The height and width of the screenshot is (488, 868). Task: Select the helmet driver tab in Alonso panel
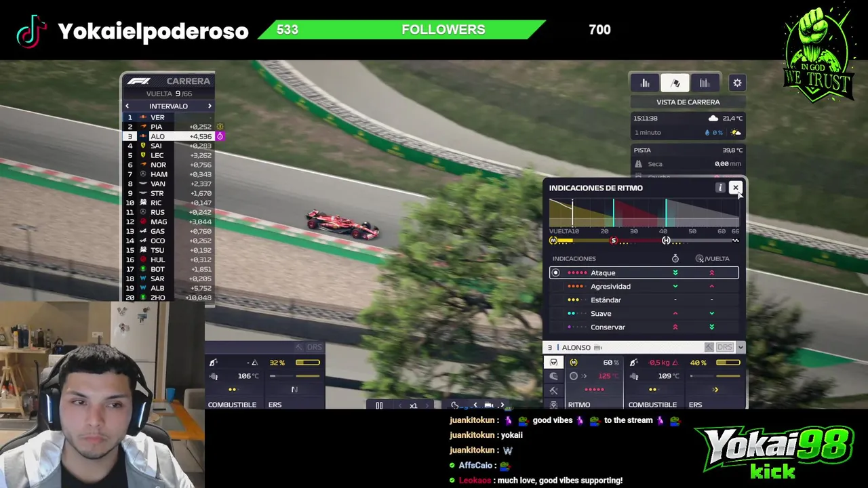(x=554, y=376)
